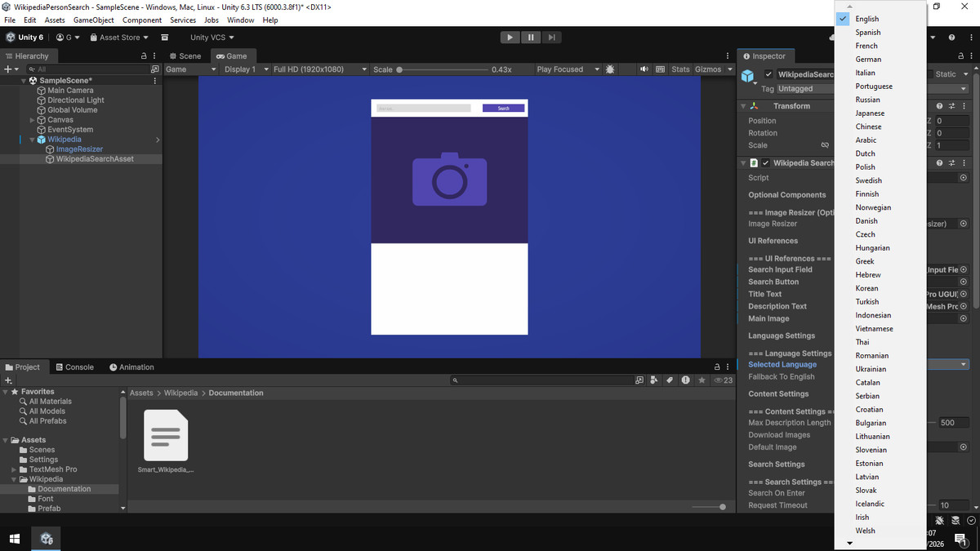Image resolution: width=980 pixels, height=551 pixels.
Task: Open Wikipedia prefab via its arrow chevron
Action: tap(157, 140)
